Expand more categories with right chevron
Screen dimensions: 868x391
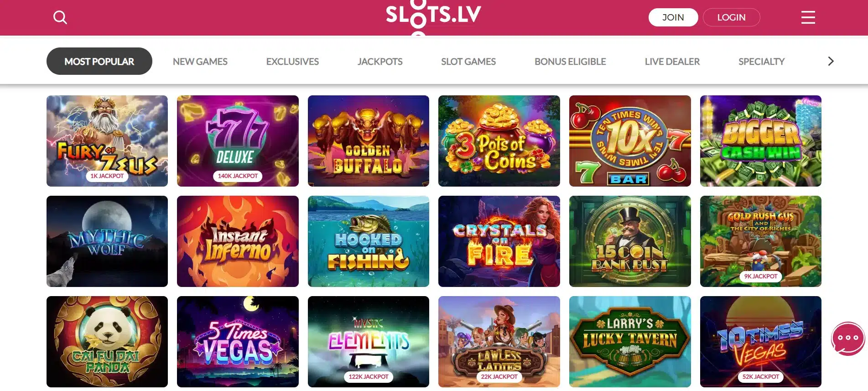pos(831,61)
